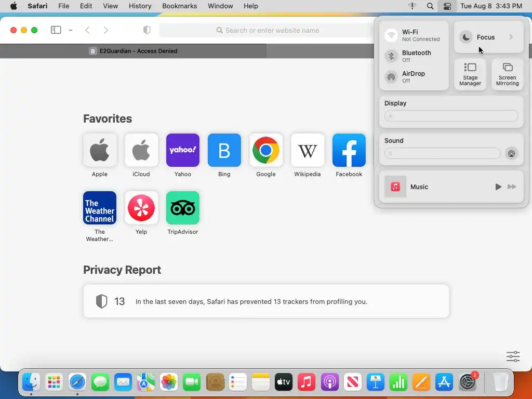Open the Facebook favorite

tap(349, 150)
